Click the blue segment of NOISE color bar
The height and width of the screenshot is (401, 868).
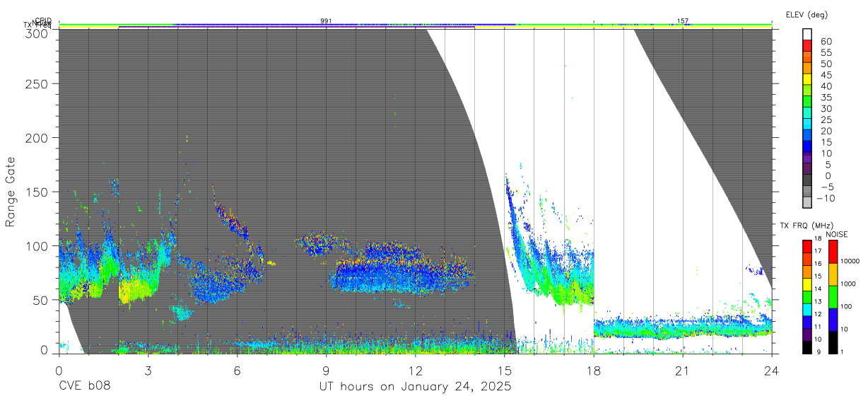coord(833,320)
